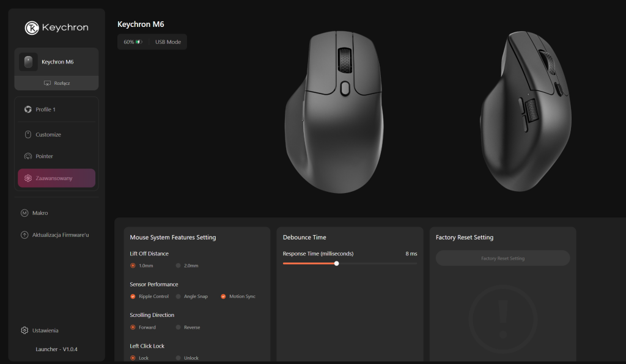Set Lift Off Distance to 2.0mm
The height and width of the screenshot is (364, 626).
[x=179, y=266]
